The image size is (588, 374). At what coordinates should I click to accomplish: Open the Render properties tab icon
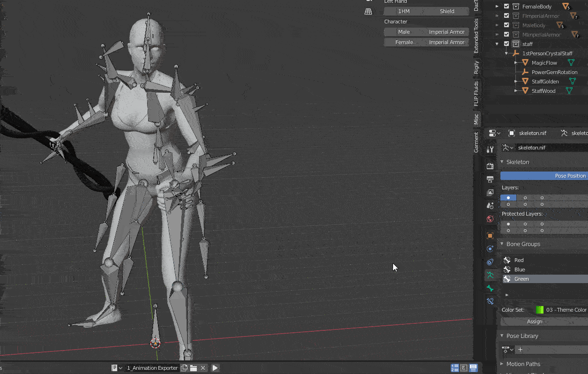[490, 166]
